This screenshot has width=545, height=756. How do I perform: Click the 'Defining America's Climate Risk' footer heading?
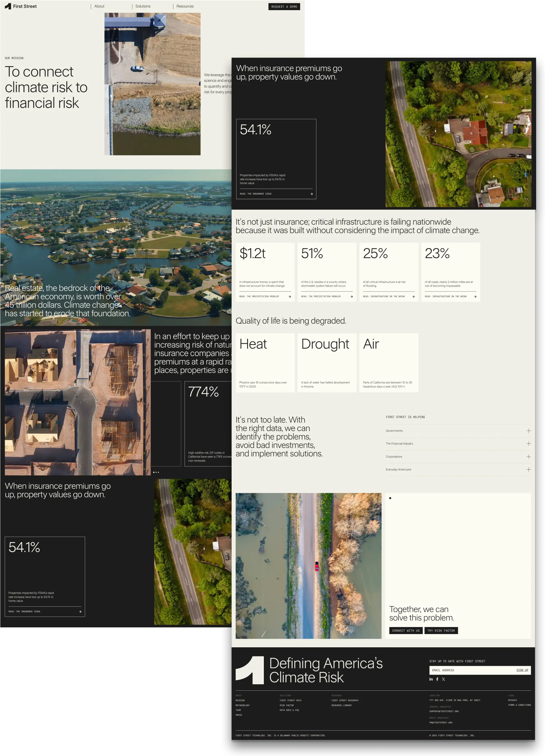pos(326,670)
